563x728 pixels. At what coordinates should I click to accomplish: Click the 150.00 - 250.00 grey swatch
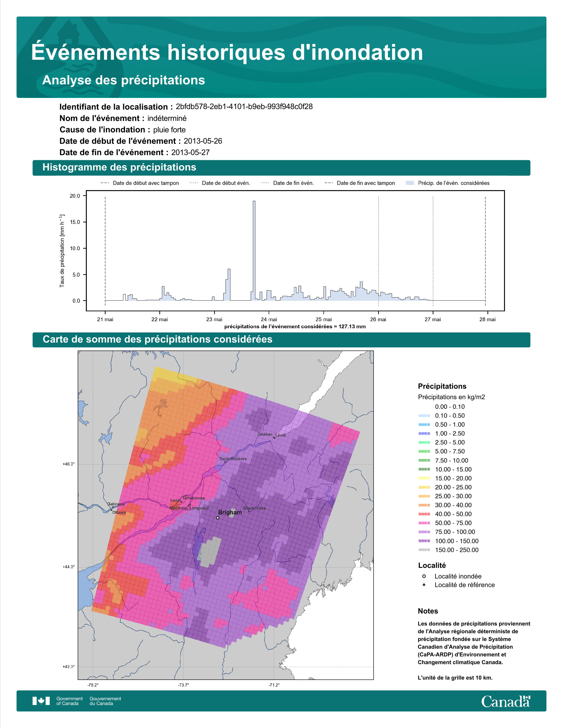coord(424,550)
